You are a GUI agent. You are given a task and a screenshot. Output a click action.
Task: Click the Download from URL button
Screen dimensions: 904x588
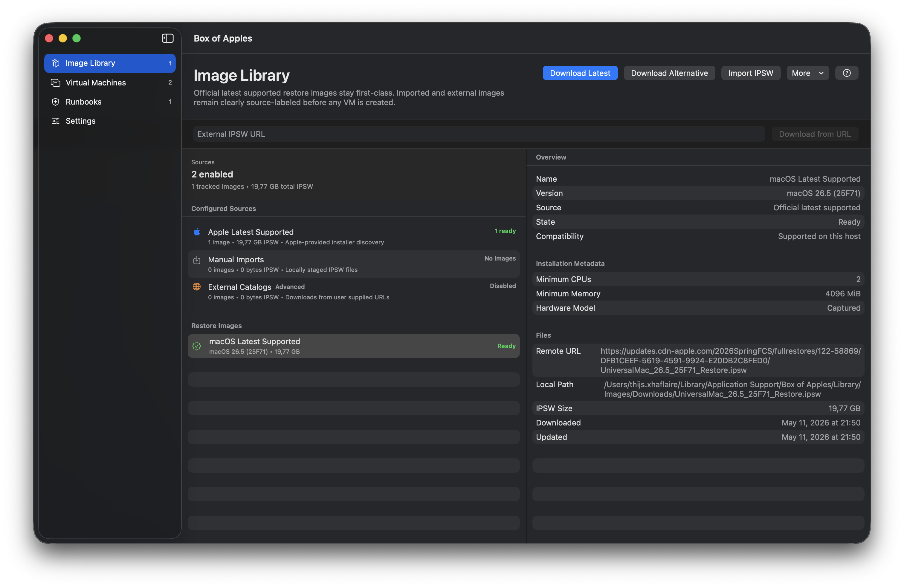point(815,134)
